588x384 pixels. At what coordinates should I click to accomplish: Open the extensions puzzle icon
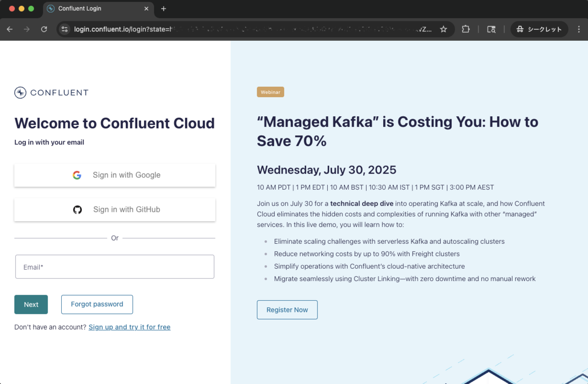pyautogui.click(x=465, y=29)
